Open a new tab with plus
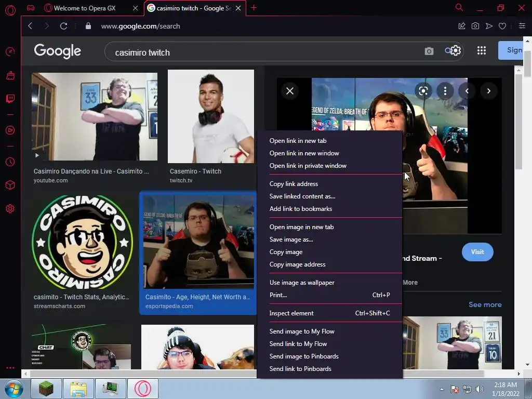532x399 pixels. (x=254, y=8)
